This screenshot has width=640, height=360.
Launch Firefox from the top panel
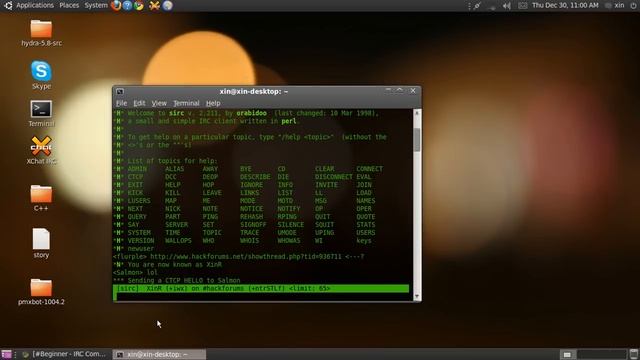tap(116, 5)
